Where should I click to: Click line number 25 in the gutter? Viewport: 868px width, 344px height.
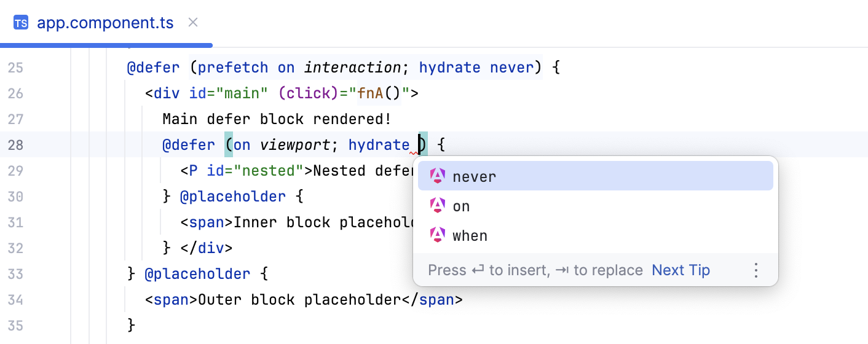[15, 67]
